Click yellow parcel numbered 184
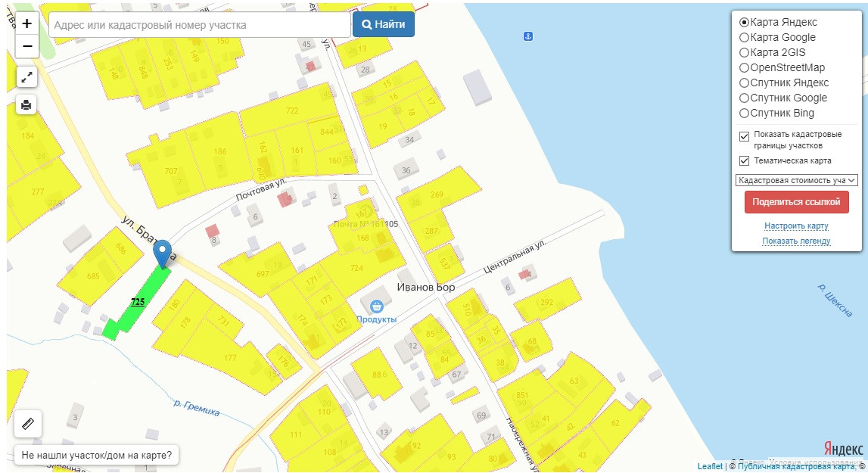This screenshot has height=473, width=868. coord(28,135)
